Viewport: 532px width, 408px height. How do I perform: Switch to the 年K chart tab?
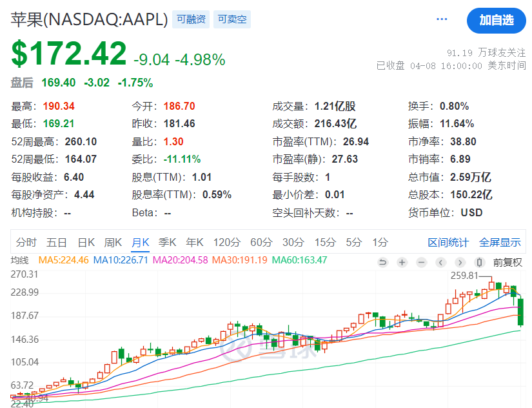pyautogui.click(x=195, y=243)
